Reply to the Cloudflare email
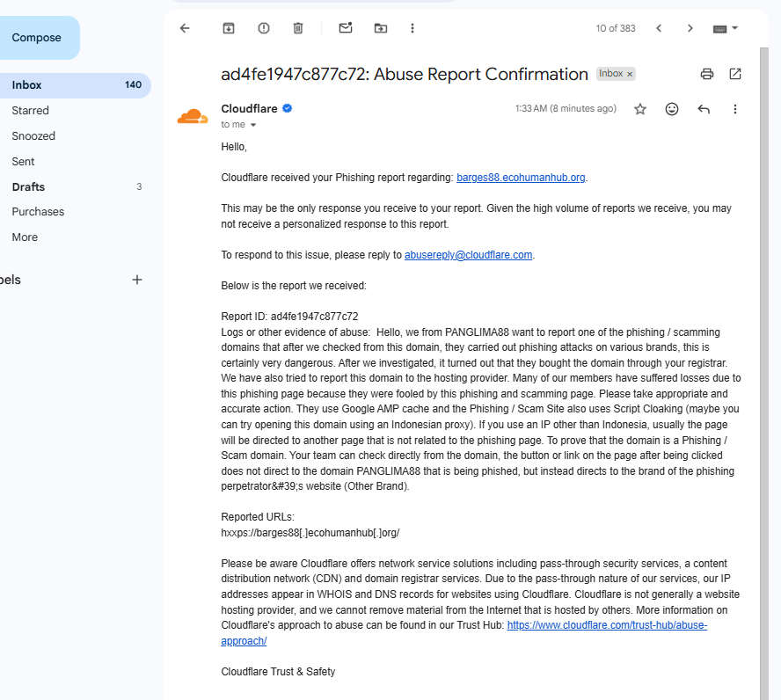The height and width of the screenshot is (700, 781). click(x=704, y=109)
